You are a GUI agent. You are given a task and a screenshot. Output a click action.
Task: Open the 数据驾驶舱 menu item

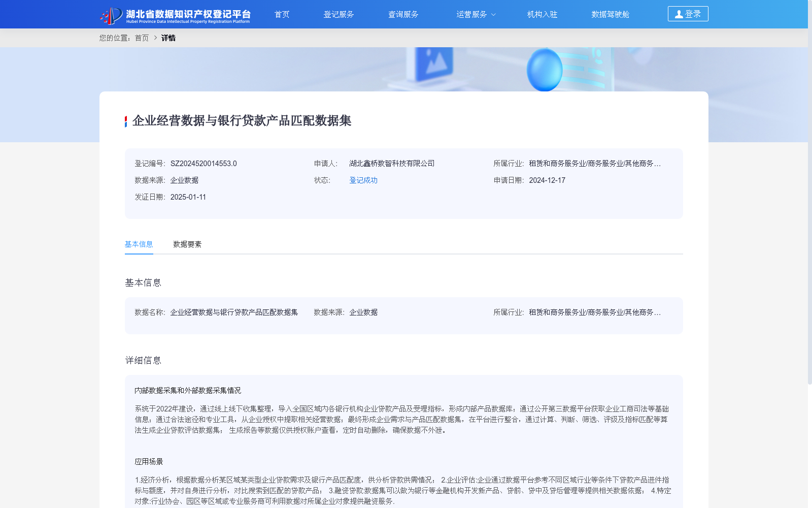610,14
